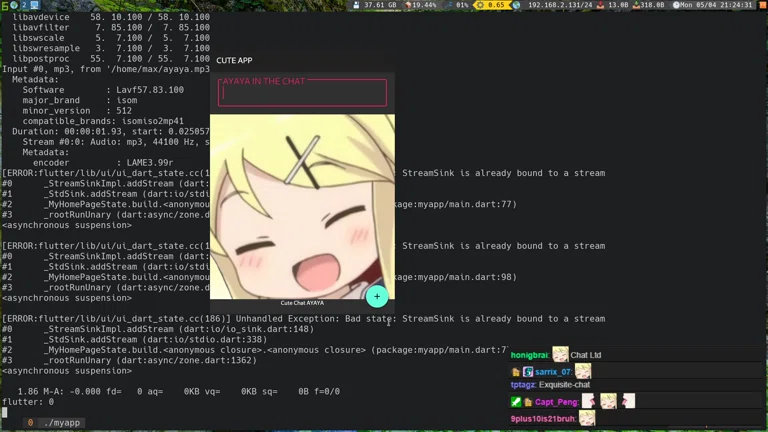Click the tptagz username in chat

(x=523, y=385)
